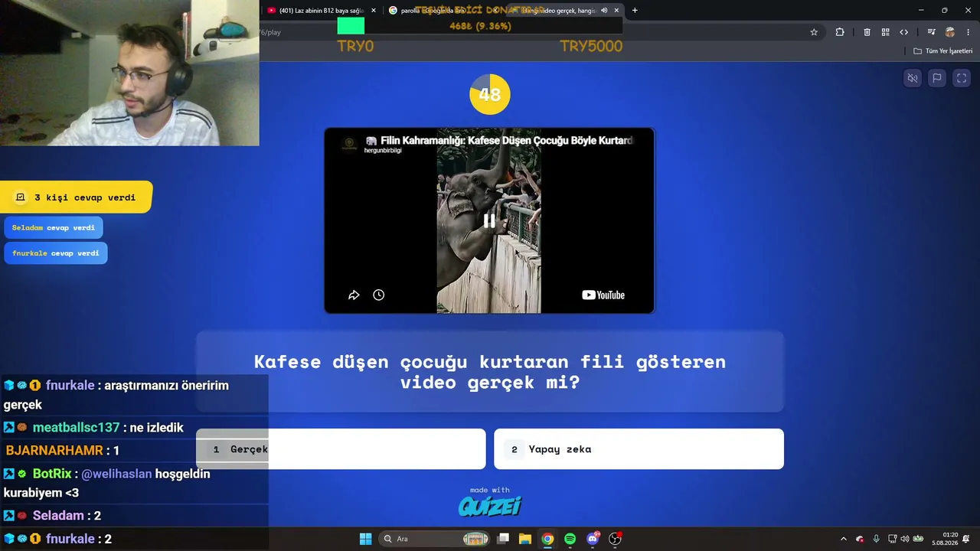Click the Quizei logo at the bottom

pos(490,506)
